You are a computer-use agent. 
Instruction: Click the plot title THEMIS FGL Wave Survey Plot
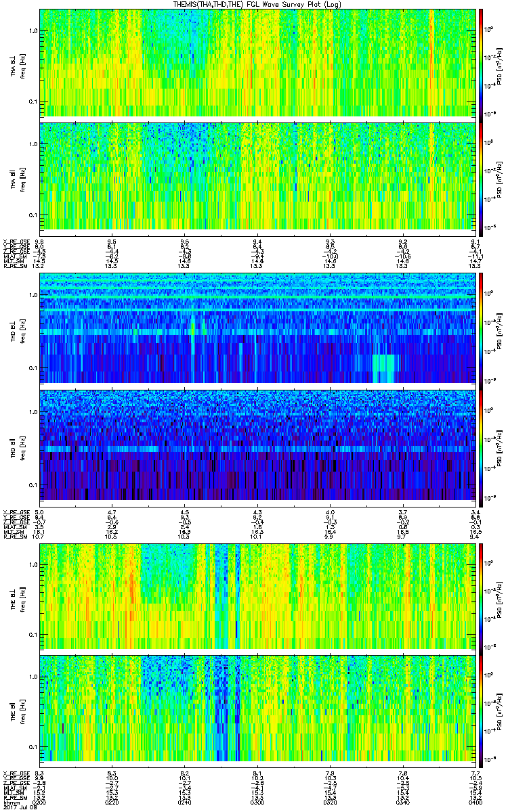[x=257, y=4]
